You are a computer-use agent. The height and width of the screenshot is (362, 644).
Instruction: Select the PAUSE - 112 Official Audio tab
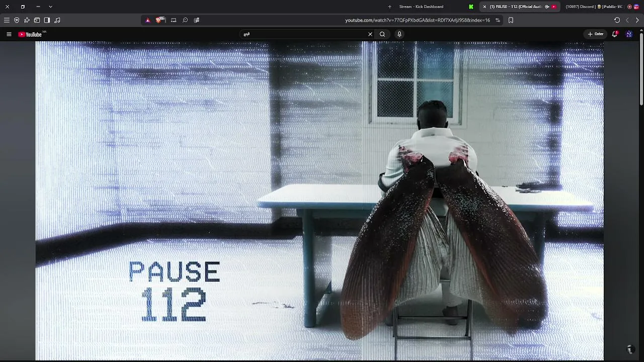[519, 7]
